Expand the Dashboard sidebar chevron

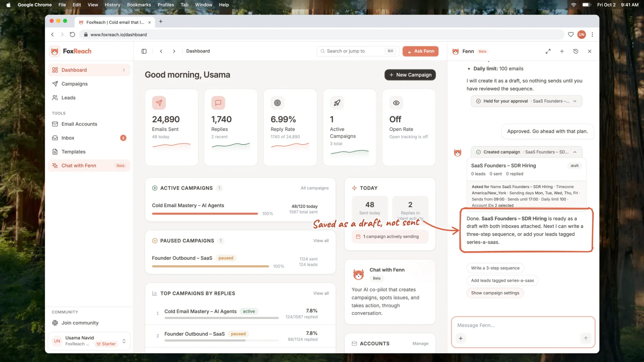(124, 70)
